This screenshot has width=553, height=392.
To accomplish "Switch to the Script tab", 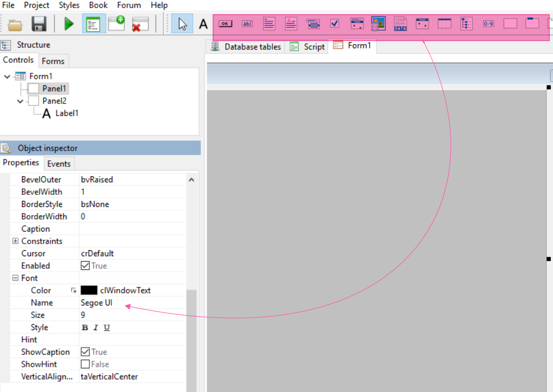I will click(307, 47).
